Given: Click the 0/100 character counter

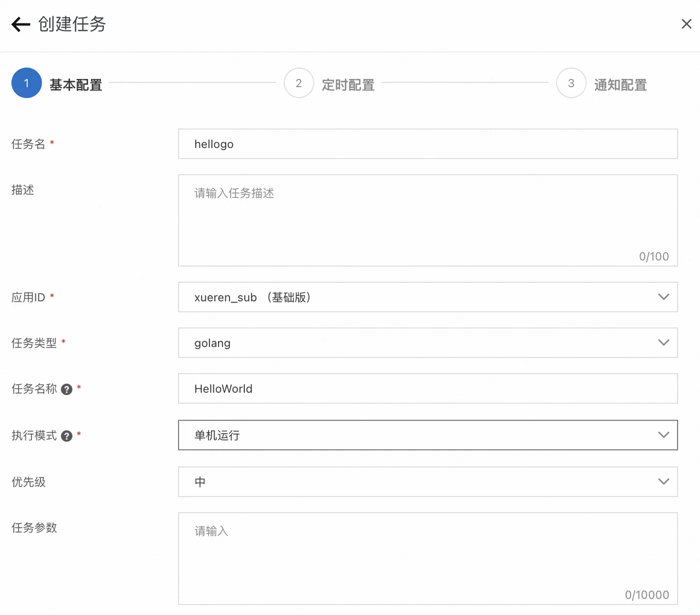Looking at the screenshot, I should (654, 256).
